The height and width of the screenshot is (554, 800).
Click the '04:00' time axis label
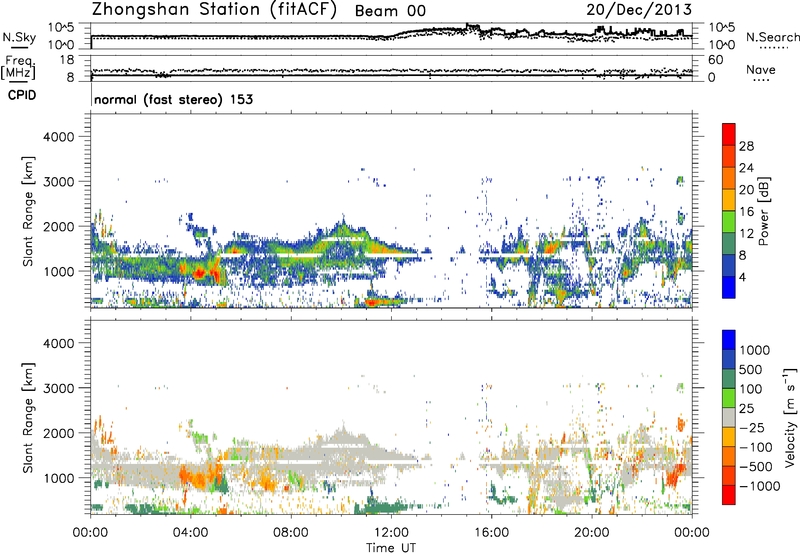(x=190, y=533)
